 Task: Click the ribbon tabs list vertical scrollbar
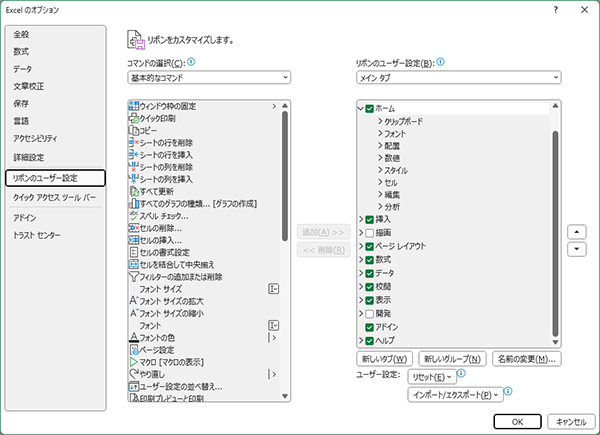[x=555, y=233]
